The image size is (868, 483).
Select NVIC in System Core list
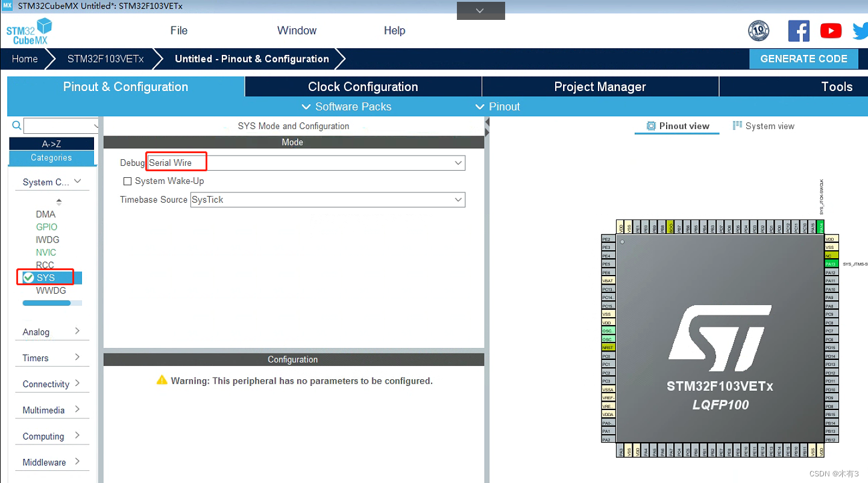(46, 252)
